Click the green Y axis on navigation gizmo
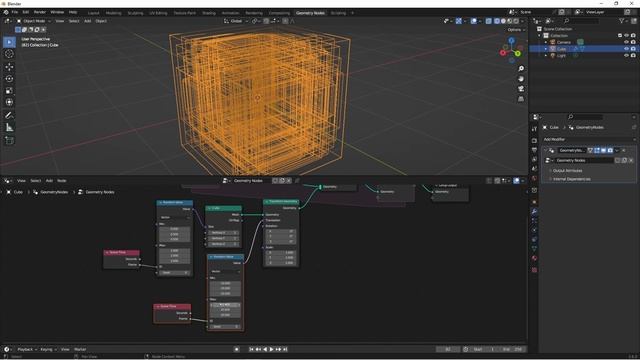Image resolution: width=640 pixels, height=360 pixels. [x=518, y=53]
